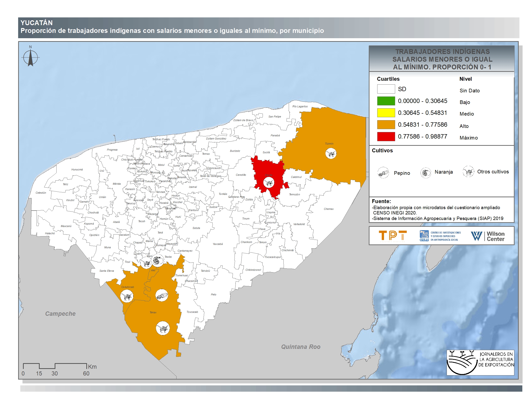Viewport: 532px width, 411px height.
Task: Click the cucumber icon above the Tekax label
Action: coord(162,295)
